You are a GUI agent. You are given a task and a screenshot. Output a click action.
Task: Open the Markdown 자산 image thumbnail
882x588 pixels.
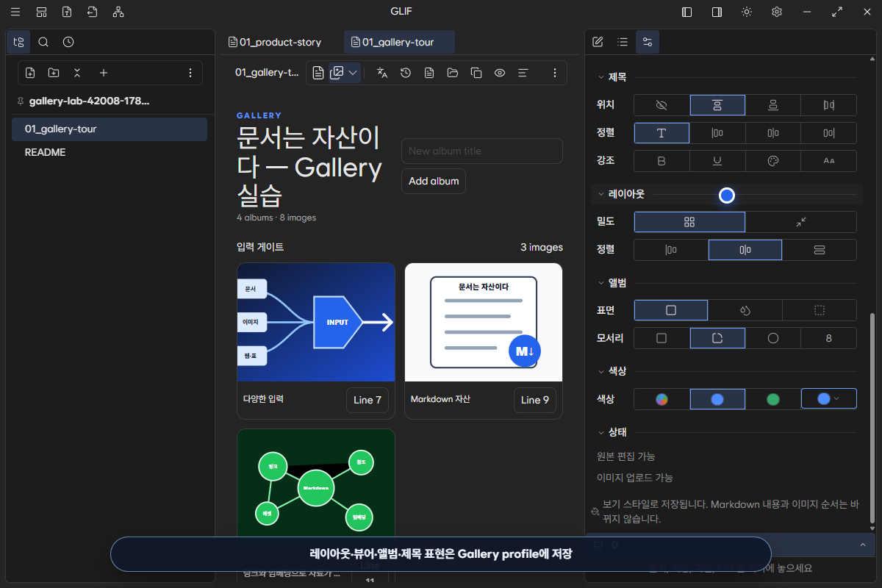(x=484, y=322)
